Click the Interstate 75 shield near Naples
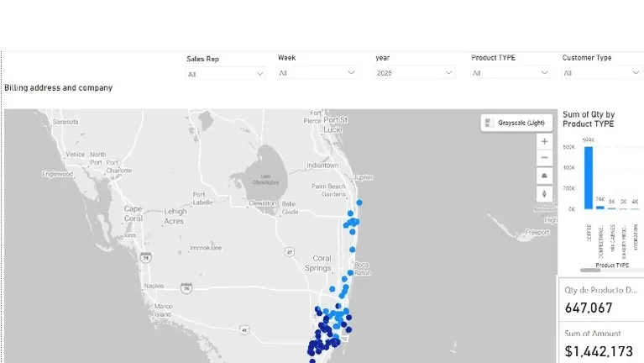 (x=186, y=287)
